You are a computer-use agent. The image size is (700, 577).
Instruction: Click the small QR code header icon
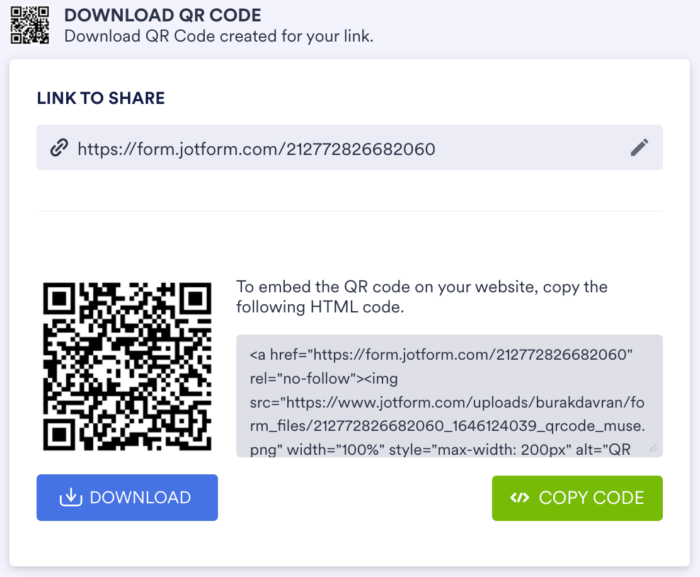tap(28, 24)
